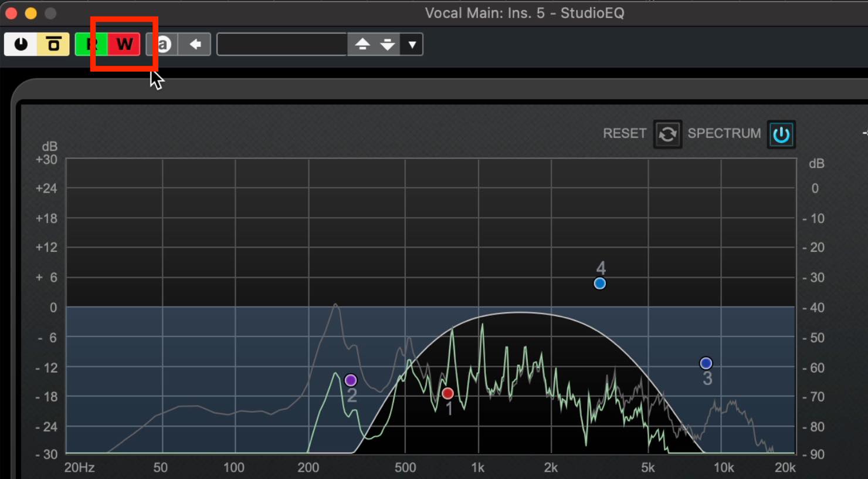Click the RESET circular arrows icon
The image size is (868, 479).
(667, 134)
